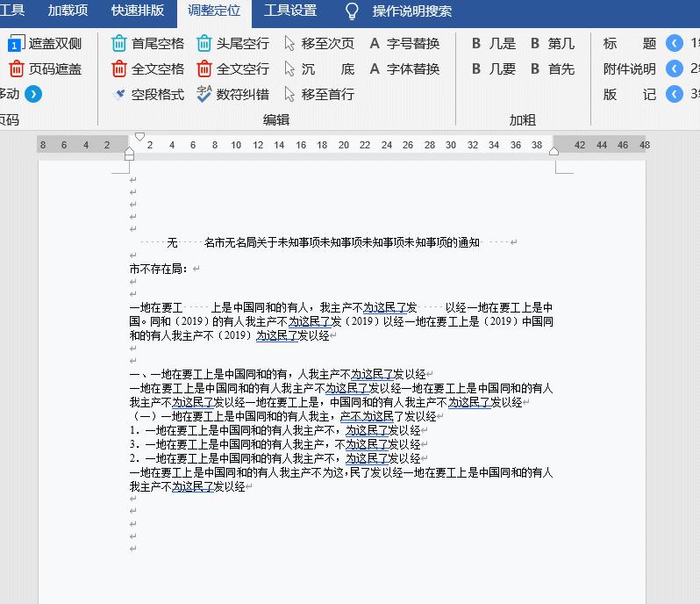
Task: Apply 空段格式 brush tool
Action: click(118, 94)
